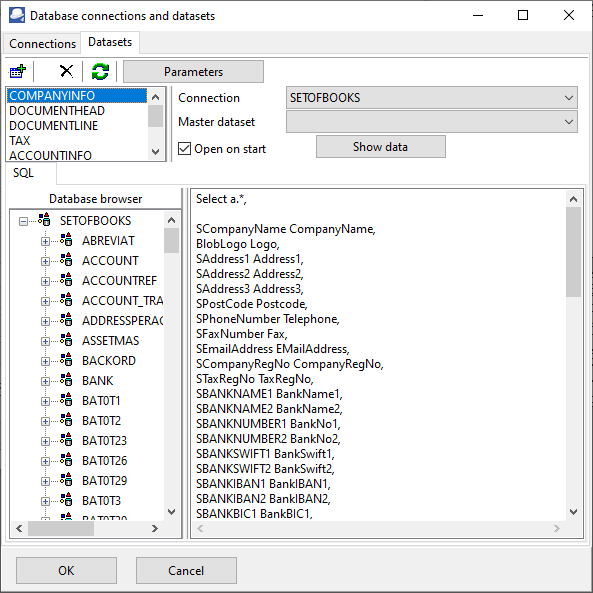Click the Cancel button
The height and width of the screenshot is (593, 593).
(x=186, y=570)
